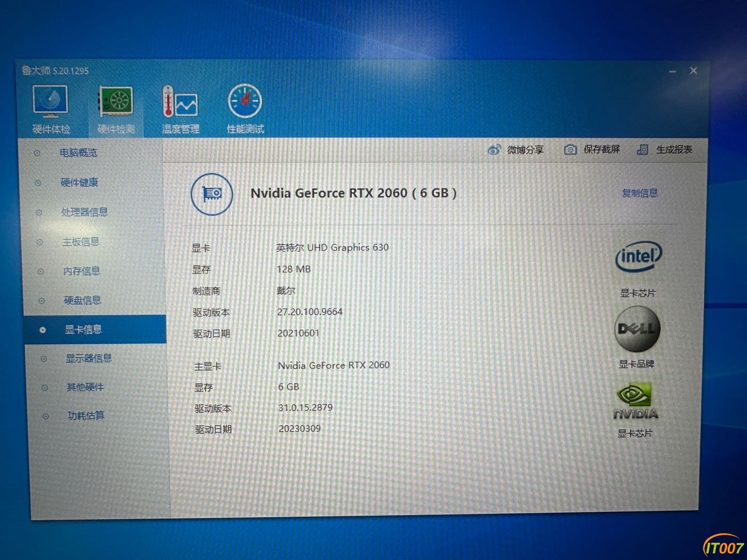Click the graphics card icon beside the title
Viewport: 747px width, 560px height.
pos(212,194)
